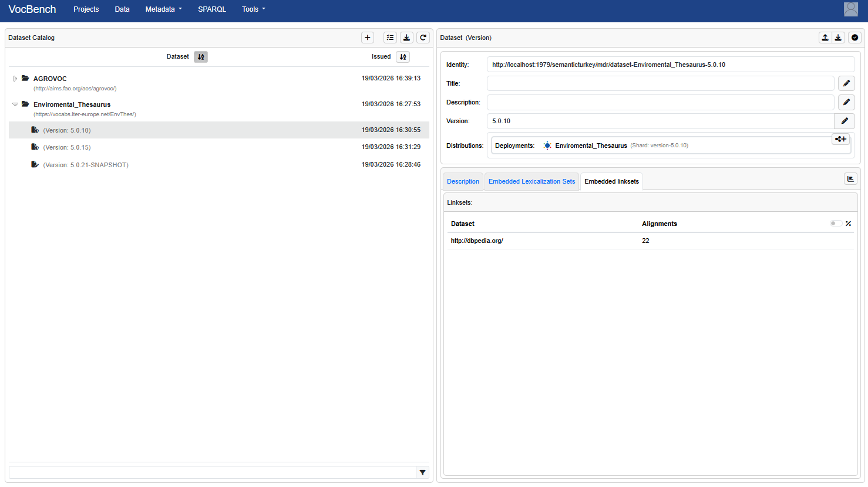Click the 5.0.21-SNAPSHOT version icon
868x487 pixels.
coord(35,164)
